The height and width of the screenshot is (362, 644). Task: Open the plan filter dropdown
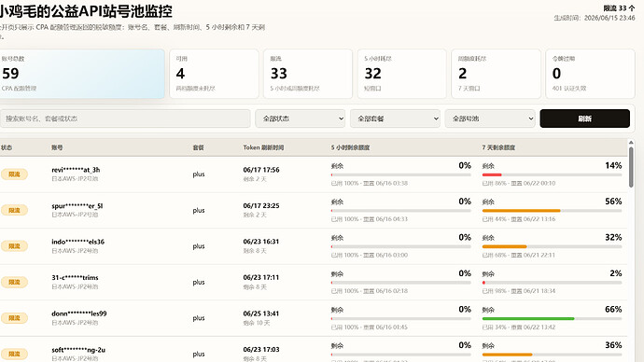click(395, 118)
